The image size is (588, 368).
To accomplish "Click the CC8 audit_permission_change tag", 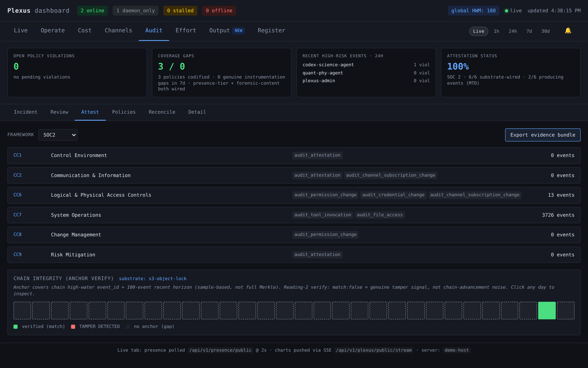I will [325, 235].
